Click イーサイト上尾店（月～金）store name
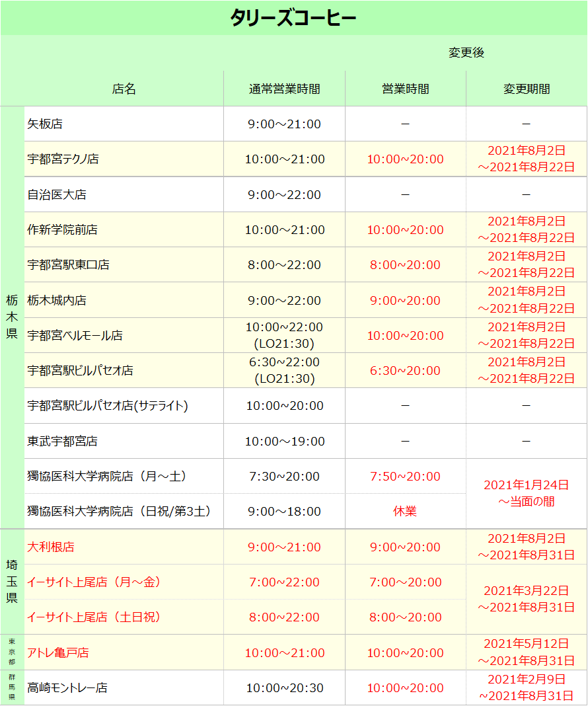 coord(94,582)
